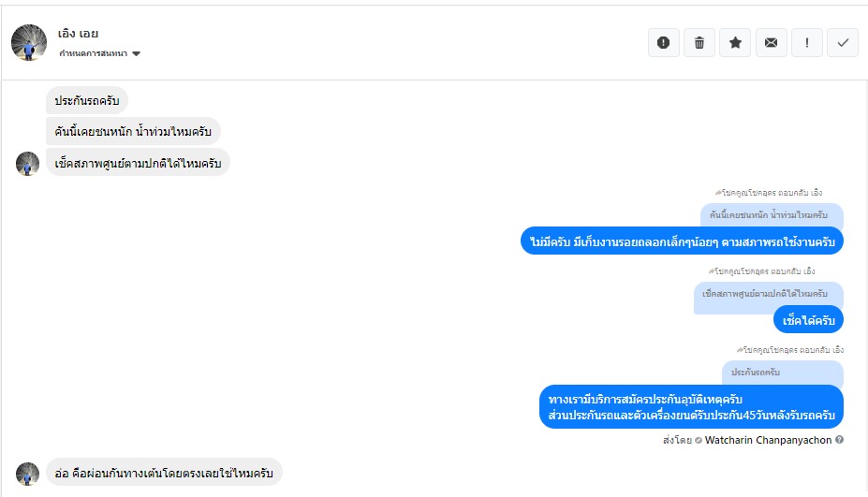The image size is (868, 497).
Task: Click avatar beside the last customer message
Action: click(x=28, y=473)
